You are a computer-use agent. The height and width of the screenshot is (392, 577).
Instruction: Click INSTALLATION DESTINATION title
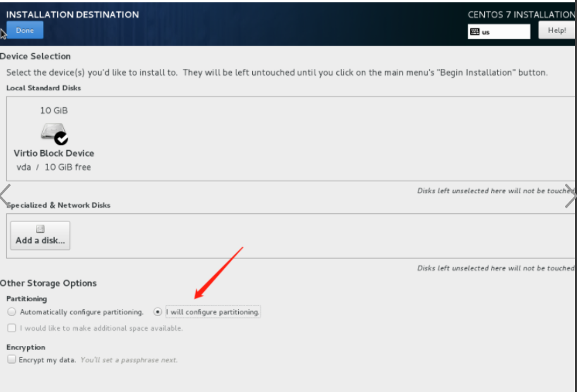[73, 15]
